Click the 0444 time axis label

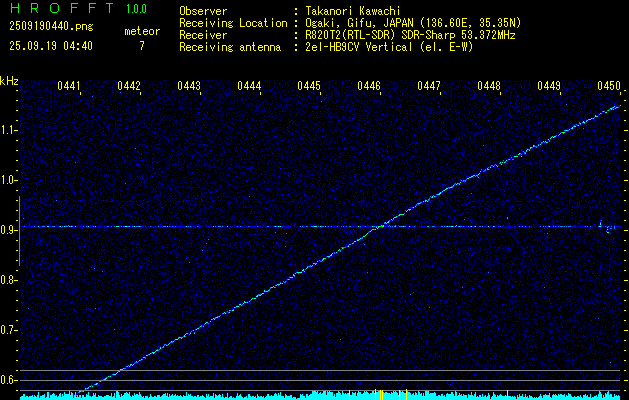pyautogui.click(x=249, y=86)
